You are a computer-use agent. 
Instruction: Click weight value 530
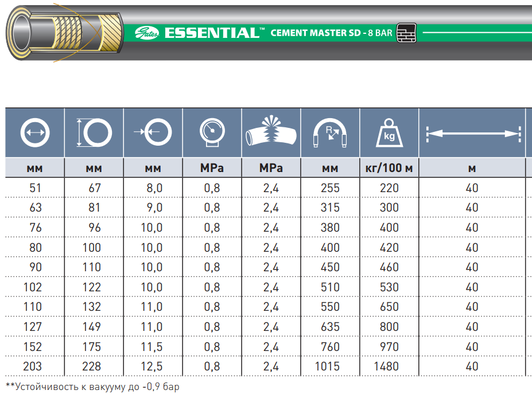click(389, 287)
